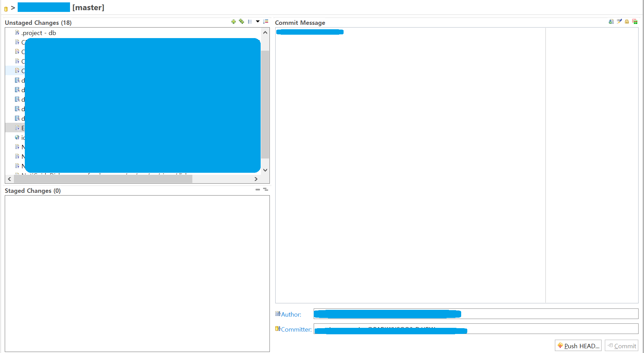Screen dimensions: 644x353
Task: Unstage selected files using single minus icon
Action: click(x=258, y=189)
